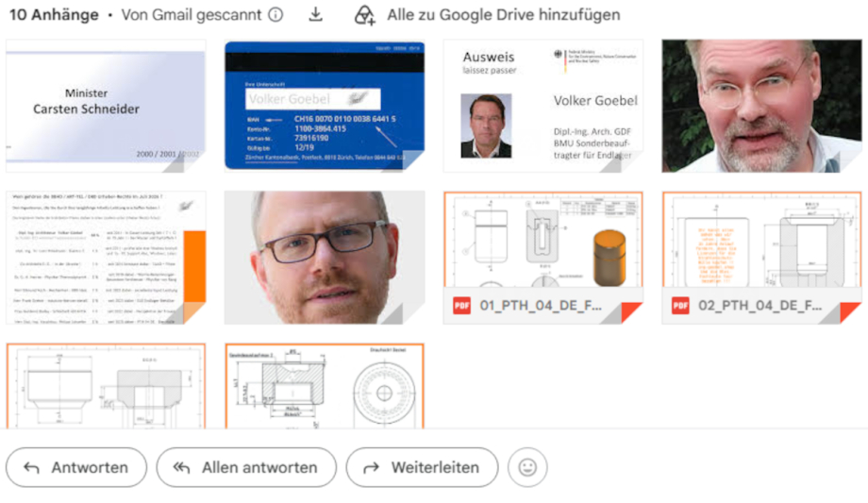Click the Add all to Google Drive icon
Viewport: 868px width, 503px height.
(x=365, y=15)
